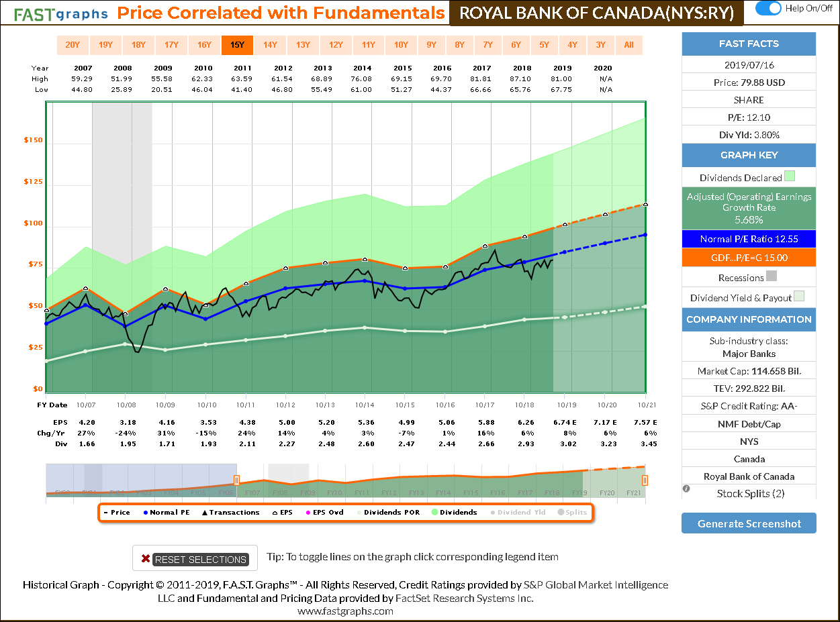The width and height of the screenshot is (840, 622).
Task: Select the 19Y time range tab
Action: [x=105, y=45]
